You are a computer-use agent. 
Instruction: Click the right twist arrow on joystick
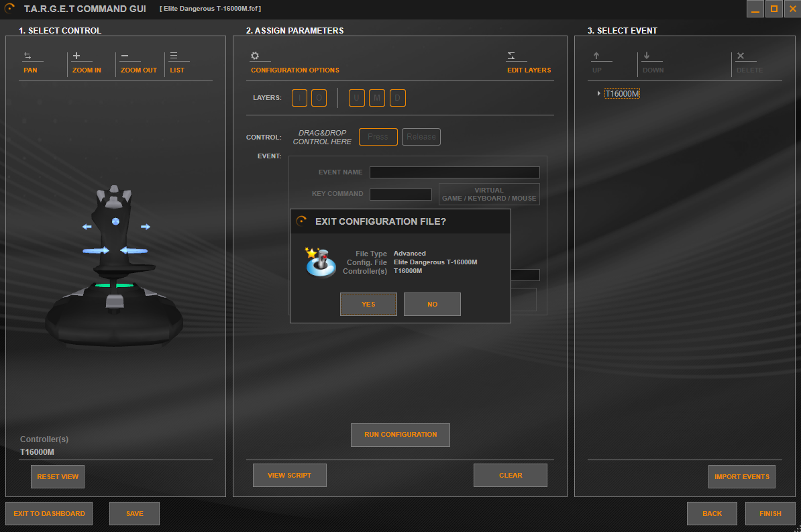134,250
